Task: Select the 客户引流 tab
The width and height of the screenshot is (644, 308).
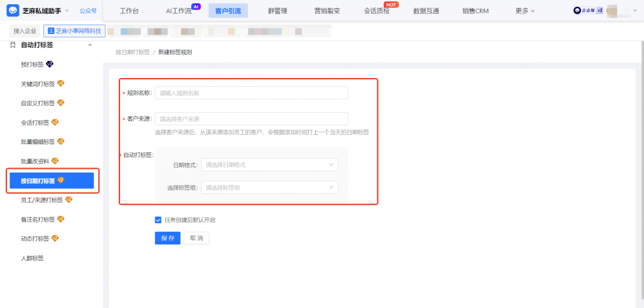Action: pyautogui.click(x=228, y=11)
